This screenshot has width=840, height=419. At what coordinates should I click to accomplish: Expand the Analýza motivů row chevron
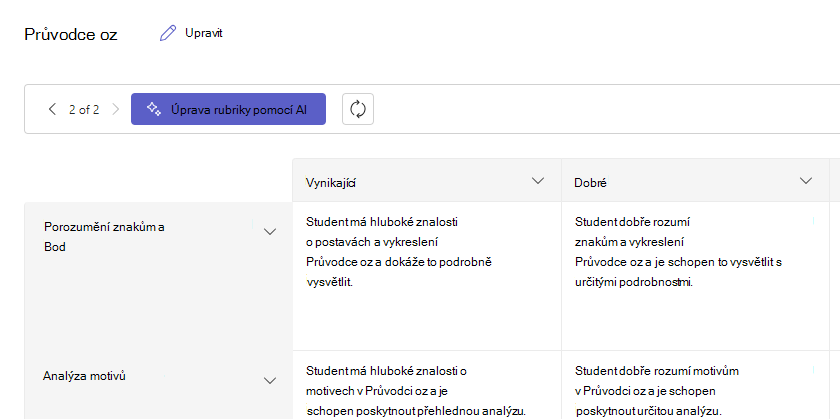tap(270, 380)
